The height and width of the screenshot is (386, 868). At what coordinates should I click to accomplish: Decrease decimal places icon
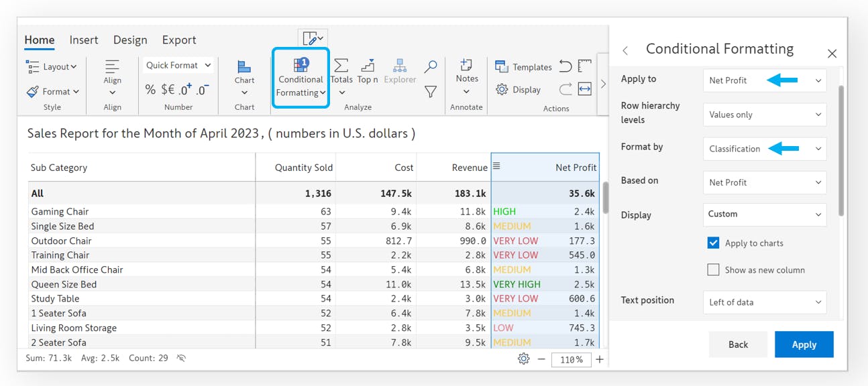203,89
